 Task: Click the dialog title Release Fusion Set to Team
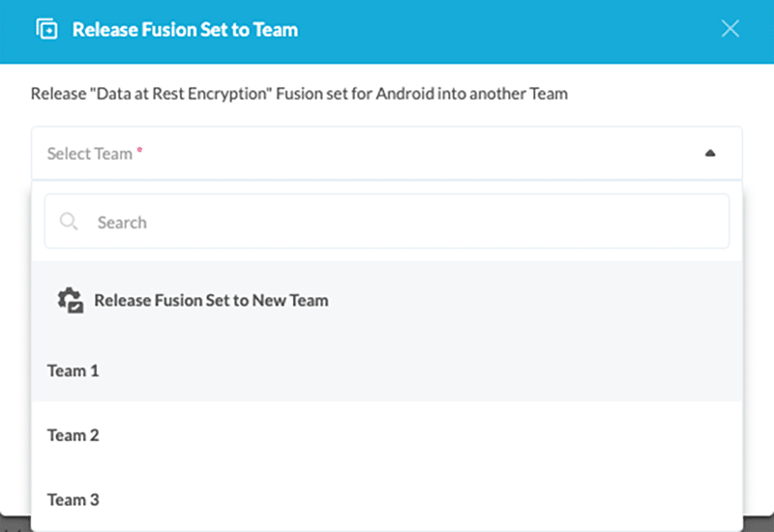point(185,29)
